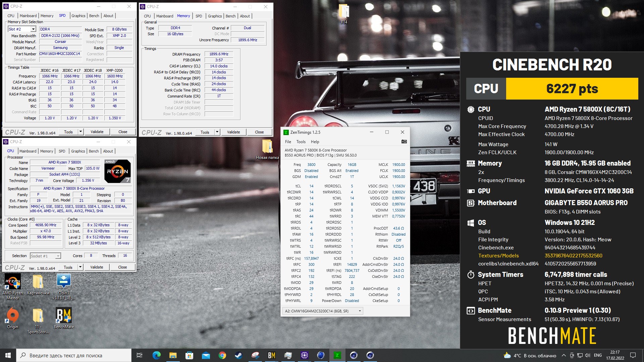Click the ENG language indicator
The height and width of the screenshot is (362, 644).
pyautogui.click(x=598, y=355)
